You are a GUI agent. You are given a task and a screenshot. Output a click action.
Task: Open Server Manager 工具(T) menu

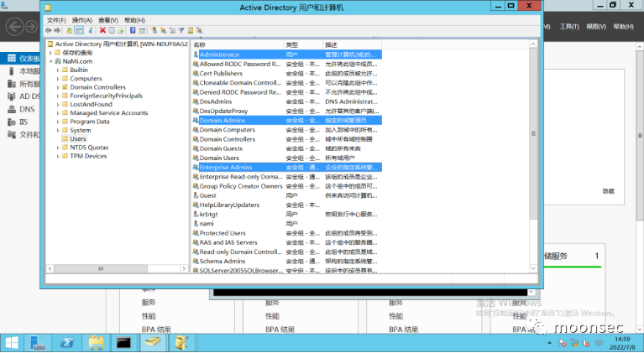click(x=569, y=26)
